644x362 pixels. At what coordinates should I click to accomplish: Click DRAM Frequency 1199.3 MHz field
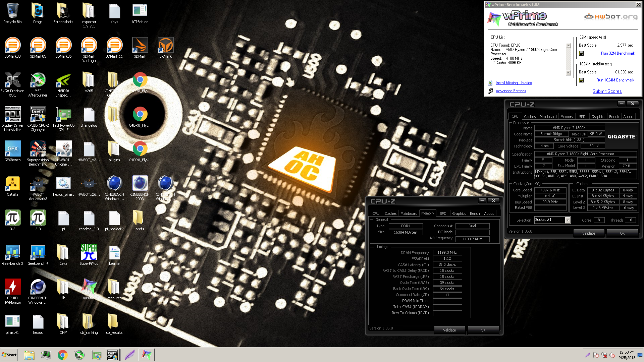[447, 252]
